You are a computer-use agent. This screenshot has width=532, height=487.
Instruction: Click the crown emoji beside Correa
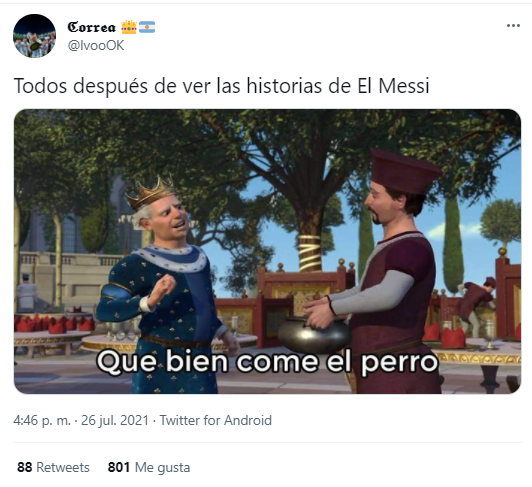pyautogui.click(x=129, y=27)
